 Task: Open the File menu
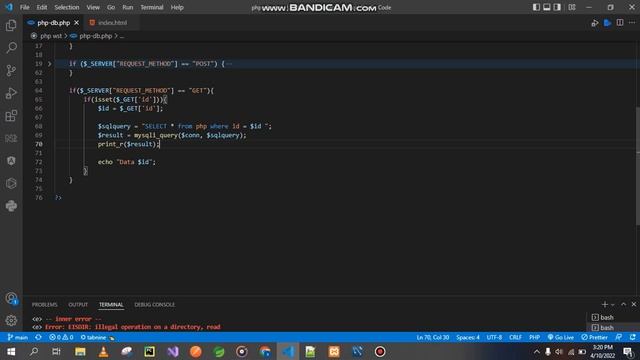pyautogui.click(x=24, y=7)
